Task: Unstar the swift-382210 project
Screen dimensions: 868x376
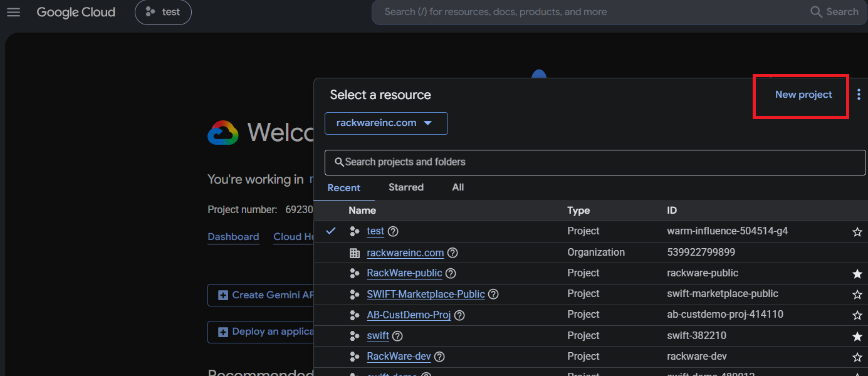Action: tap(857, 337)
